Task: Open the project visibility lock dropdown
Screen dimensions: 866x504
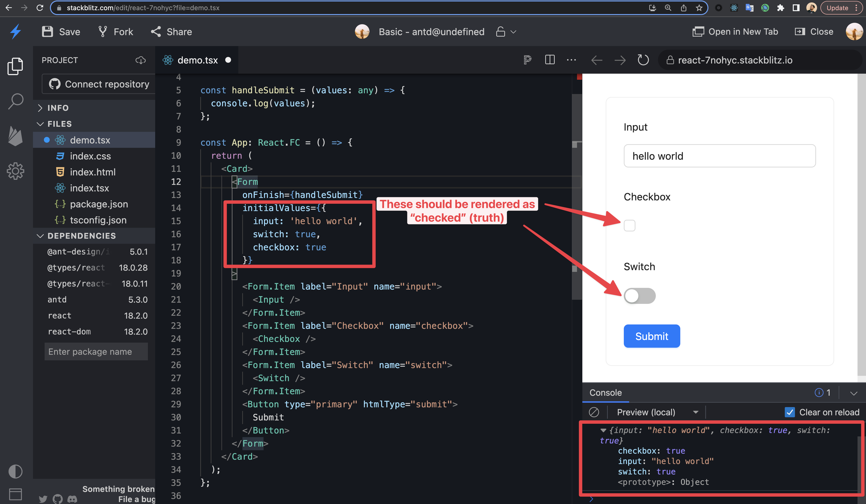Action: click(506, 31)
